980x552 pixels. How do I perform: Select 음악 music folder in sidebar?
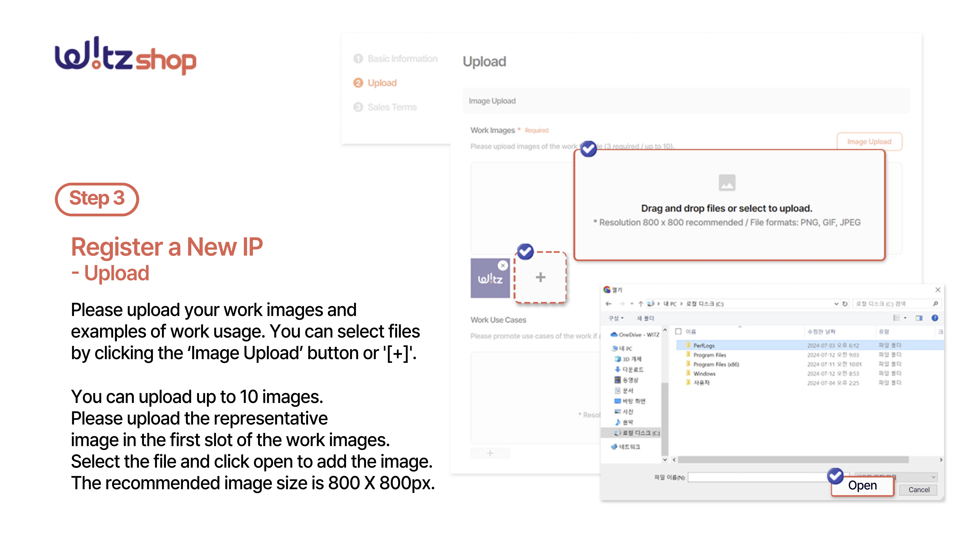624,422
